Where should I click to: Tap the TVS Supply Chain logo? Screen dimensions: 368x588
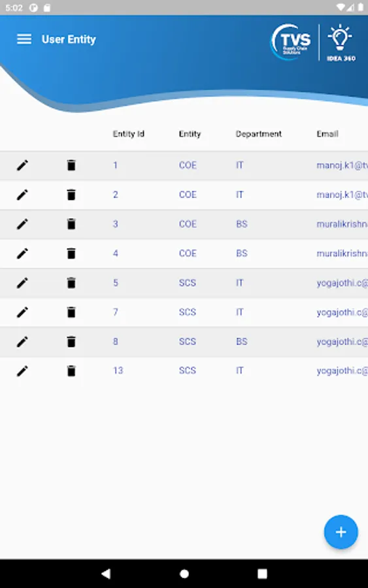[x=291, y=42]
